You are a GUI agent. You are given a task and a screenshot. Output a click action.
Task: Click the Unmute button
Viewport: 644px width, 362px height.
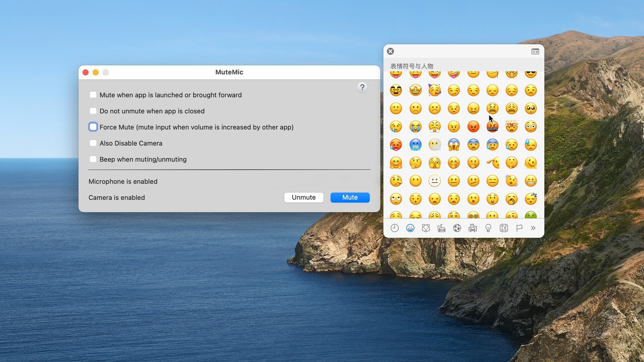click(304, 197)
